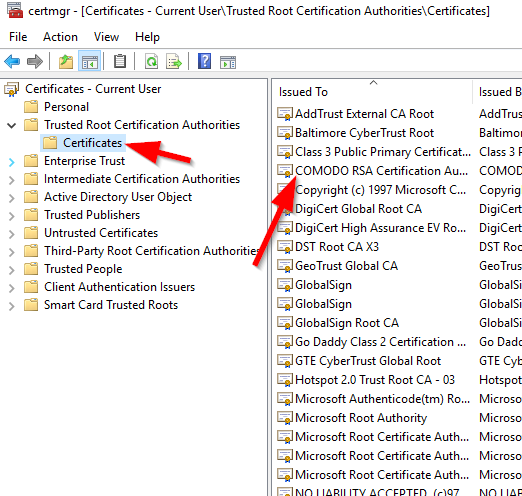Expand the Enterprise Trust node
Image resolution: width=522 pixels, height=496 pixels.
[12, 162]
